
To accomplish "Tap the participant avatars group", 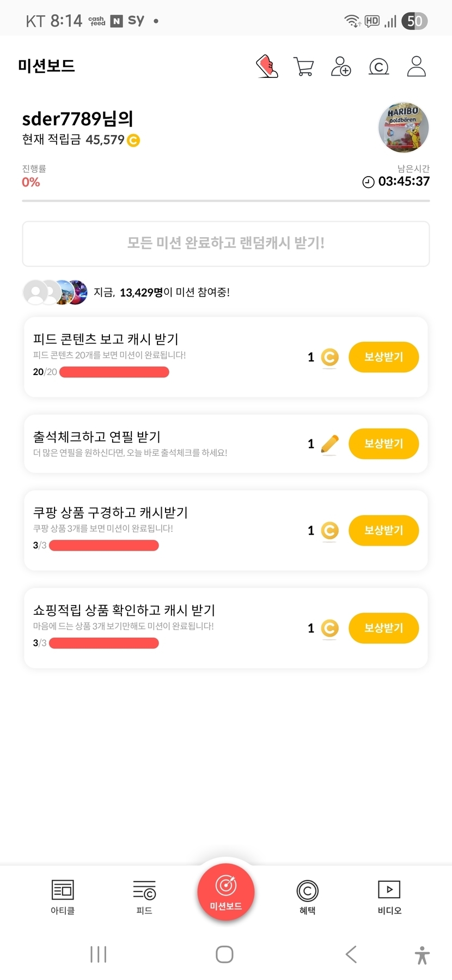I will [x=55, y=292].
